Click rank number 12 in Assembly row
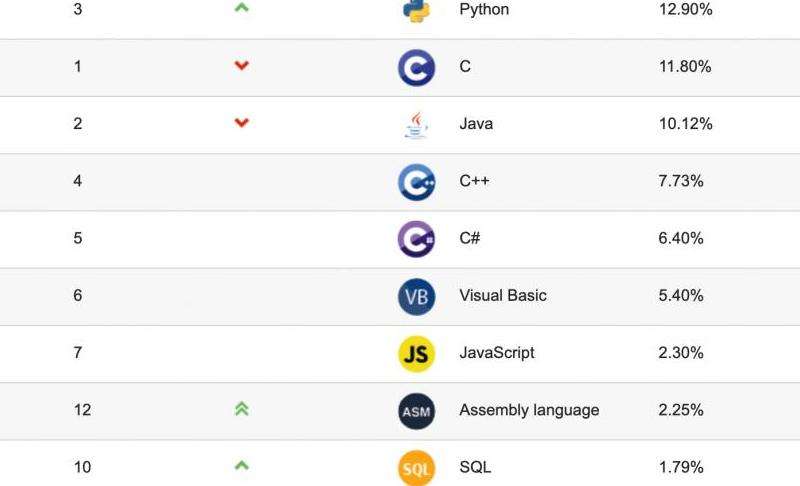 [82, 410]
